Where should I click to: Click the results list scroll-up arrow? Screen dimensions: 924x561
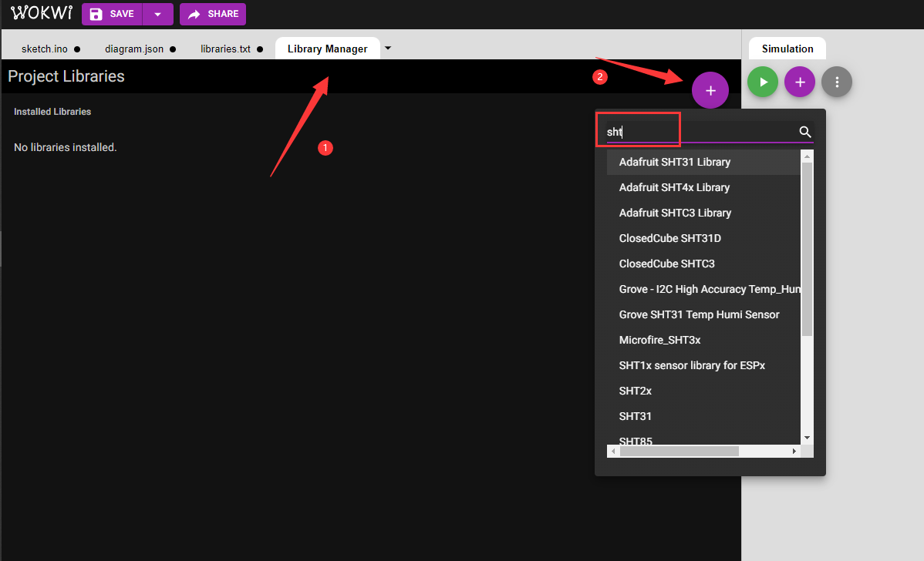coord(808,156)
